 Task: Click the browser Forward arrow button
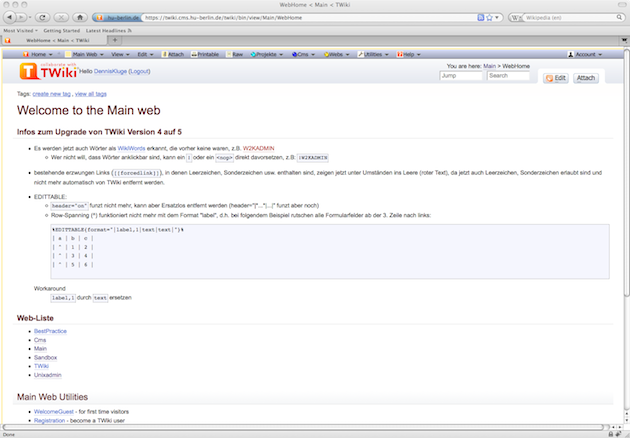pyautogui.click(x=21, y=17)
